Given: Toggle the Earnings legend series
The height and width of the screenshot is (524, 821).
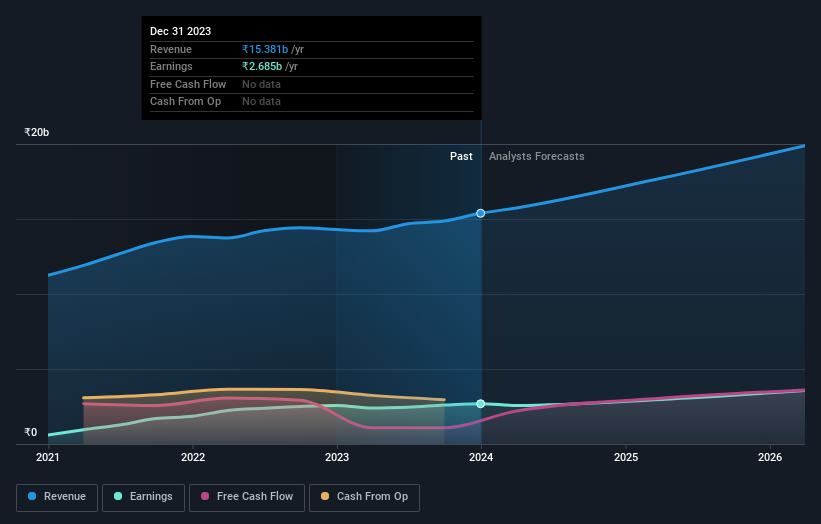Looking at the screenshot, I should pos(143,497).
